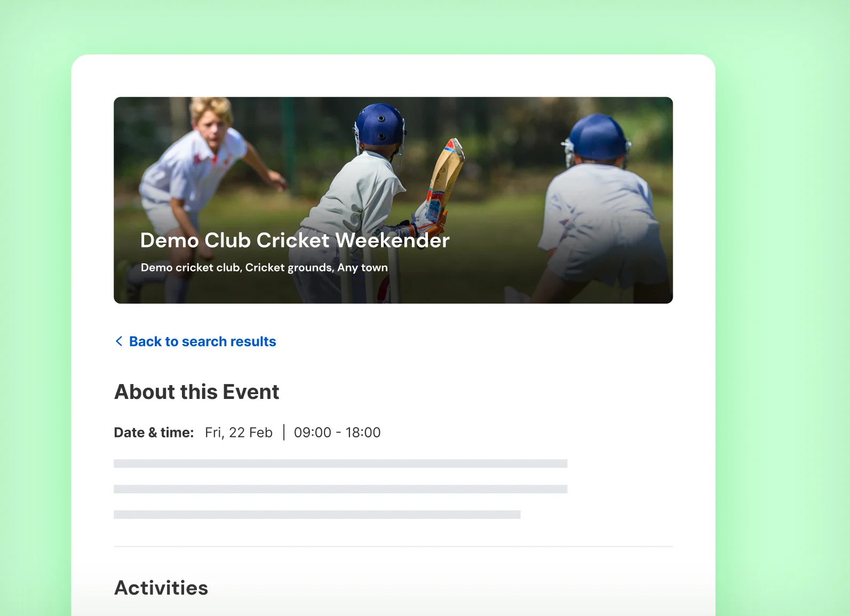Click the cricket match banner image
This screenshot has height=616, width=850.
tap(393, 200)
